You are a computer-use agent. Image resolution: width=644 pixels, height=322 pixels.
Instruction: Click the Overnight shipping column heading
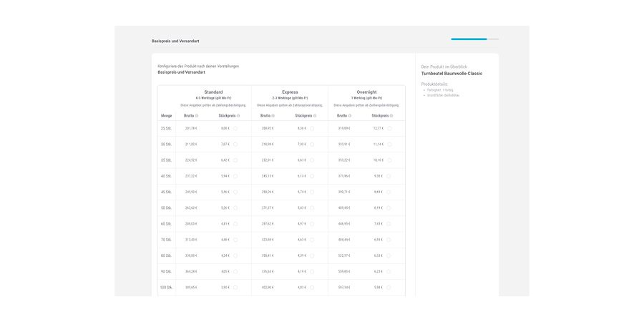coord(367,92)
